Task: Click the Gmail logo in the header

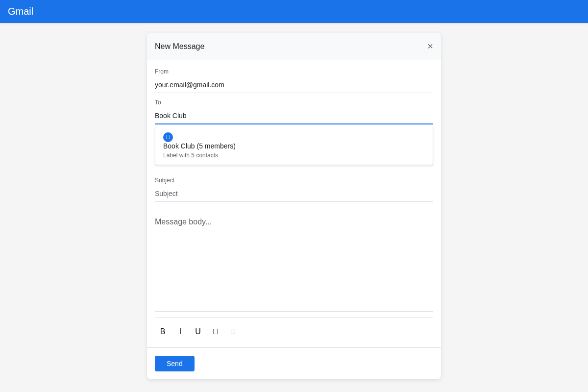Action: pyautogui.click(x=21, y=11)
